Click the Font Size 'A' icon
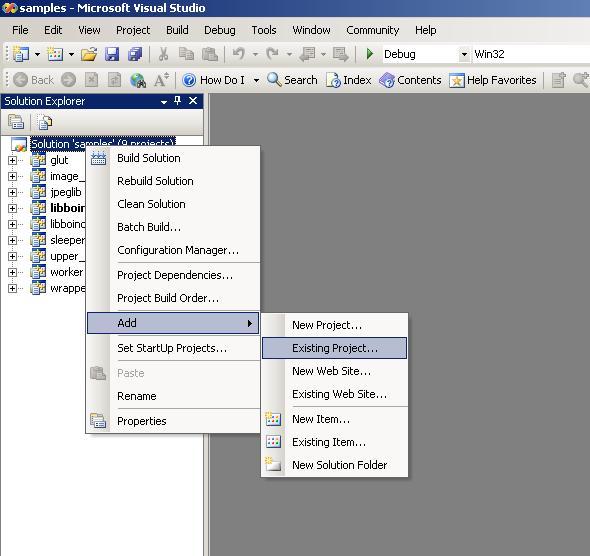Screen dimensions: 590x556 pyautogui.click(x=161, y=80)
